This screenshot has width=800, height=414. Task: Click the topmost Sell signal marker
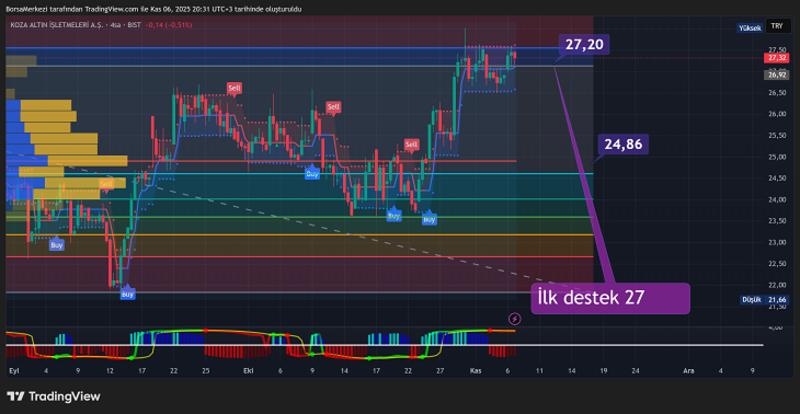234,89
